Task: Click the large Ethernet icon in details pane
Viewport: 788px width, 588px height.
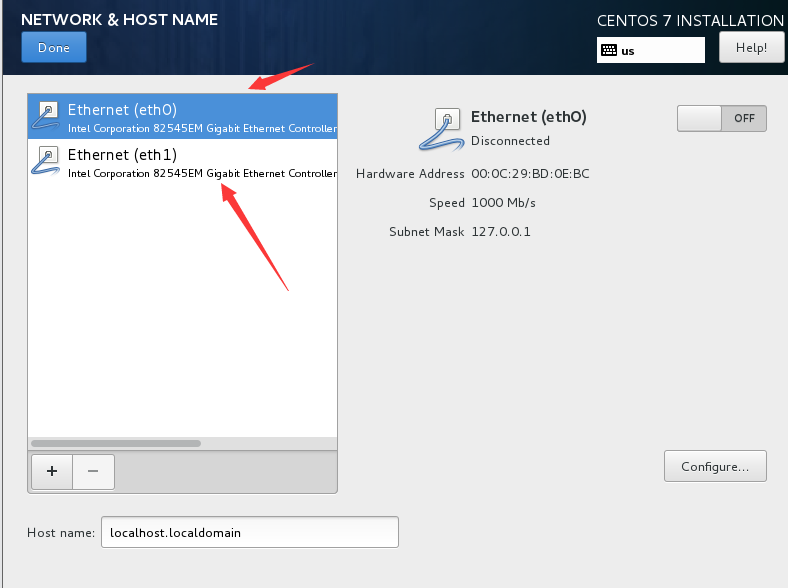Action: point(441,130)
